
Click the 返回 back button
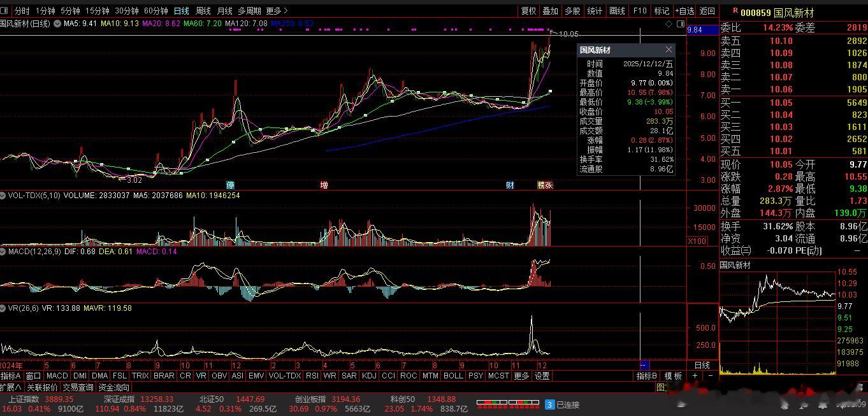(707, 11)
